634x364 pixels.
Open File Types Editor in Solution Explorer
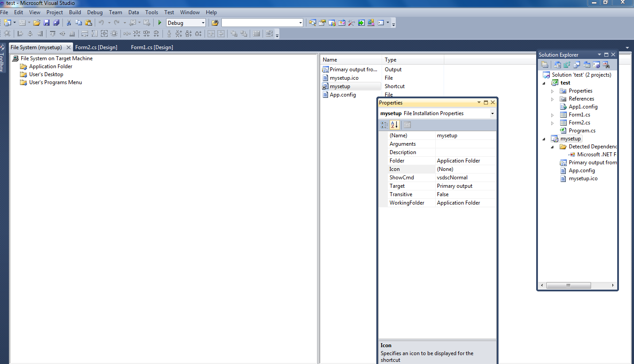[577, 65]
